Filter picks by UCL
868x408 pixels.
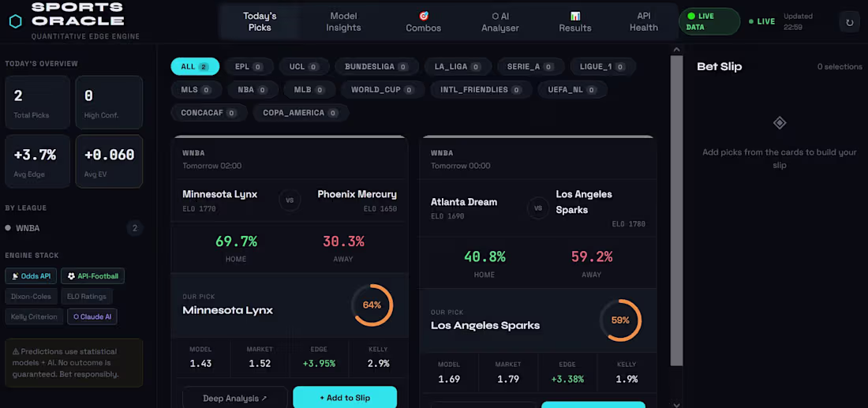click(304, 66)
